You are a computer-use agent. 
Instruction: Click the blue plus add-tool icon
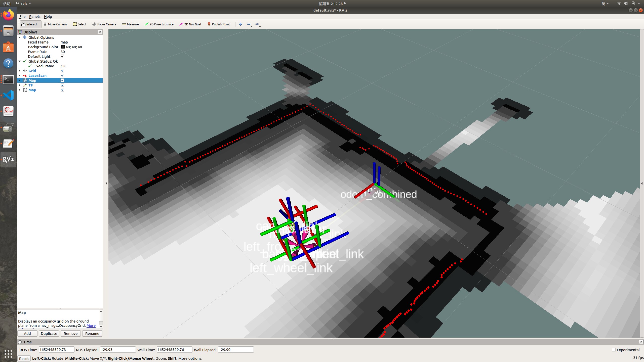coord(240,24)
